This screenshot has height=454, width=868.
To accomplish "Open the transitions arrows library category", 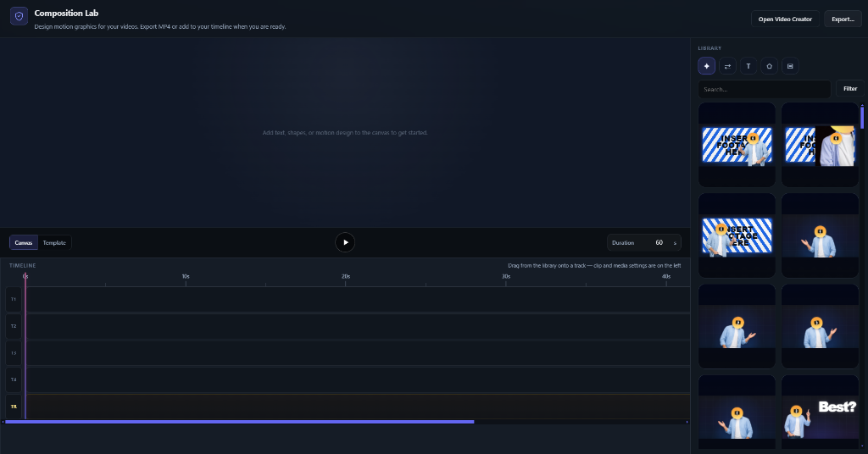I will pyautogui.click(x=727, y=66).
